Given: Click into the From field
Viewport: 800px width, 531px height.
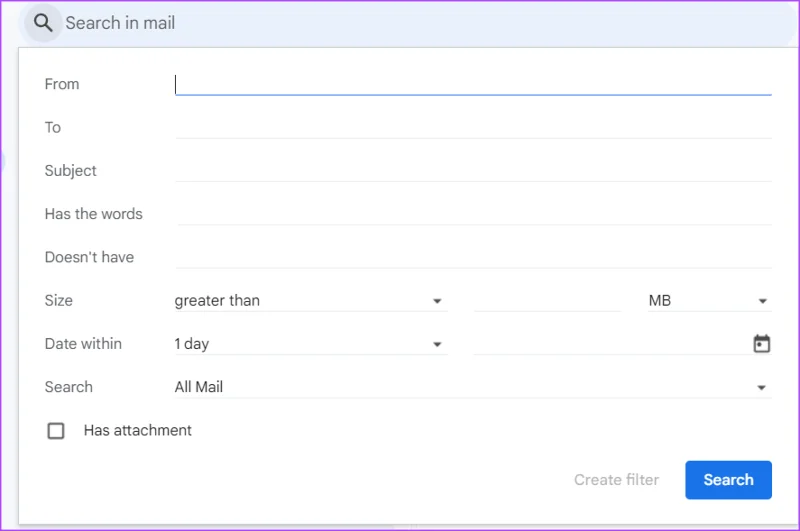Looking at the screenshot, I should [473, 84].
